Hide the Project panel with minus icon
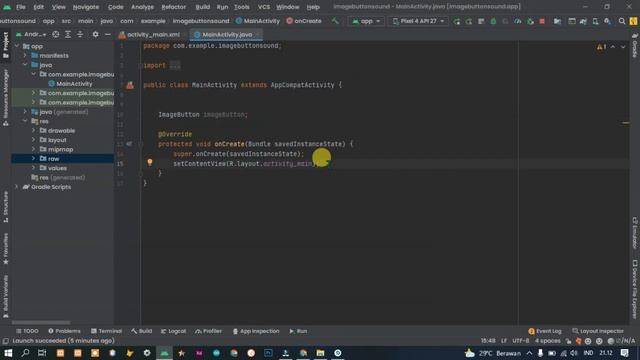Image resolution: width=640 pixels, height=360 pixels. 107,35
